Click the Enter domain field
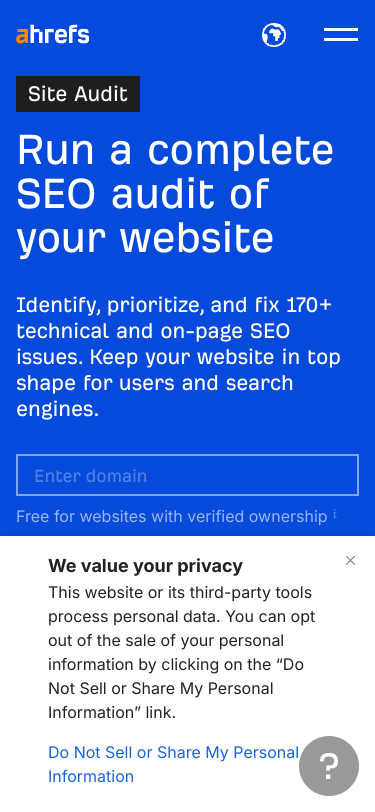375x812 pixels. 188,475
